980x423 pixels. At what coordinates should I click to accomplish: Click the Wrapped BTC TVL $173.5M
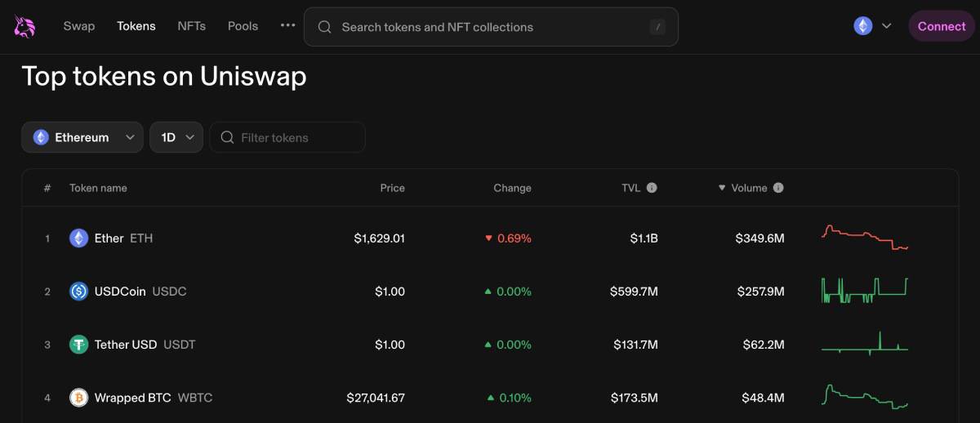(x=635, y=398)
